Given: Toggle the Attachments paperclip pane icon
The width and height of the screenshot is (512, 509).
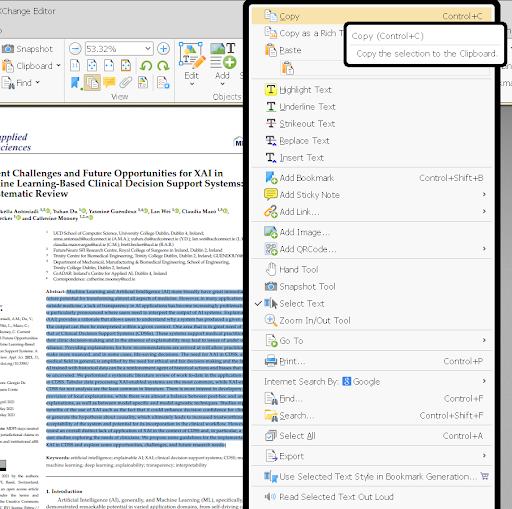Looking at the screenshot, I should click(126, 82).
